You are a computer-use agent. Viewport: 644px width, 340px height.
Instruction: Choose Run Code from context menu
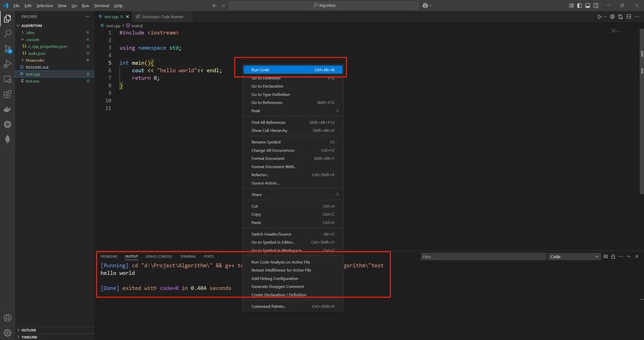[293, 70]
